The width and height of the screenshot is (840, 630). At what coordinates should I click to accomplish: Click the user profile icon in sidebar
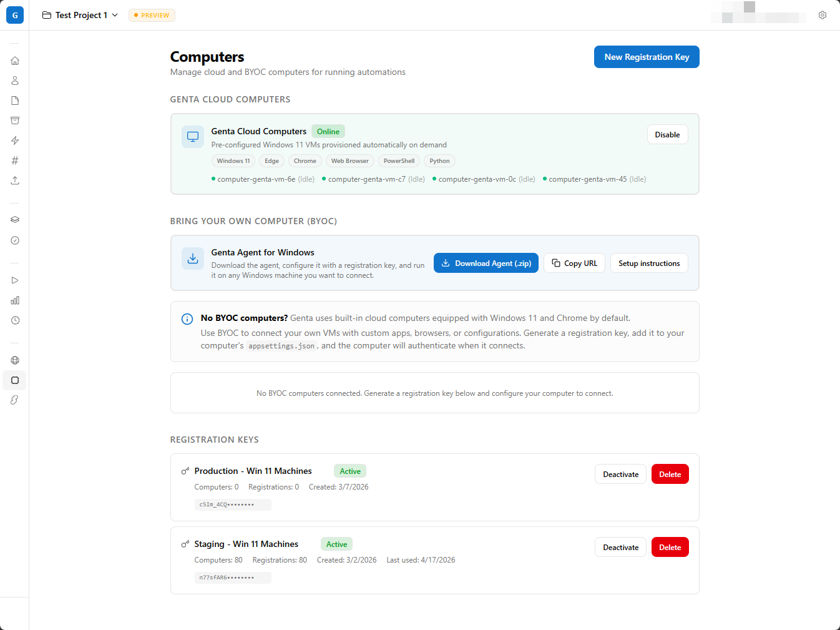coord(15,81)
